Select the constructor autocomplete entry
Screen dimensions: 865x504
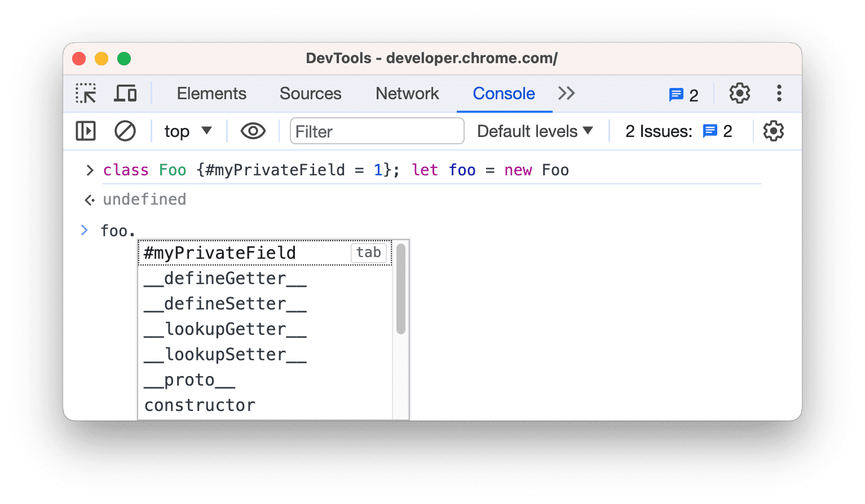tap(199, 405)
